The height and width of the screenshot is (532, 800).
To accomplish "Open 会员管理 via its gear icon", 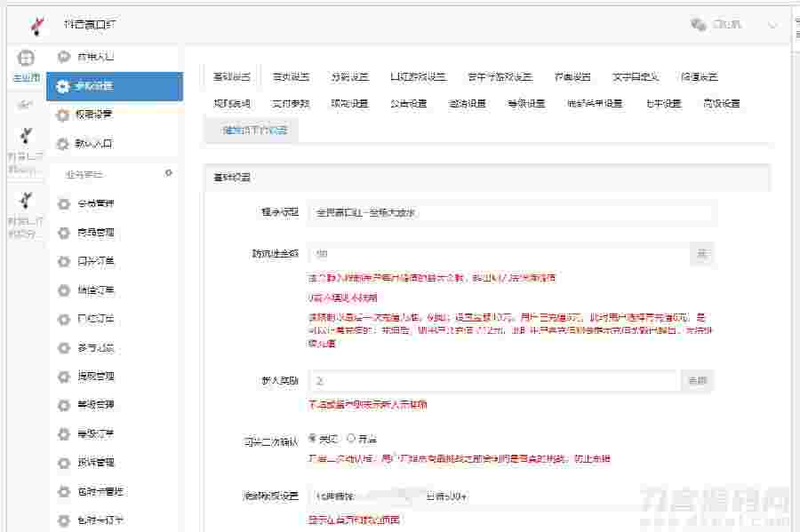I will pos(62,203).
